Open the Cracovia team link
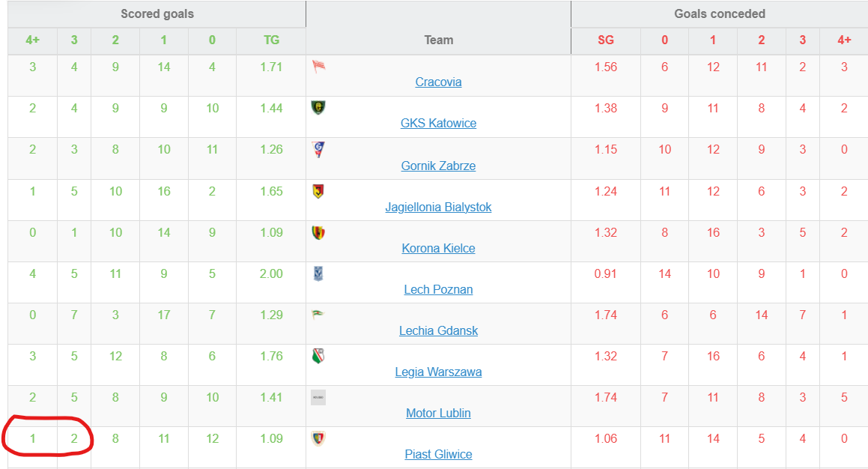The width and height of the screenshot is (868, 469). (438, 82)
